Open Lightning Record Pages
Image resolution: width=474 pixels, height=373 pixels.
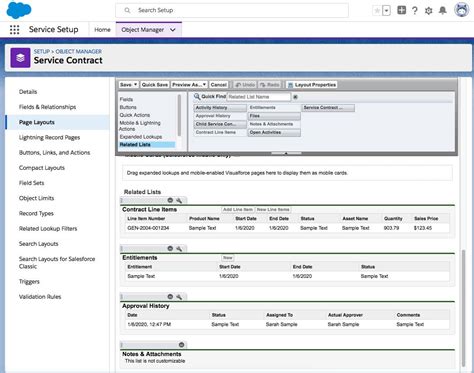pyautogui.click(x=49, y=137)
